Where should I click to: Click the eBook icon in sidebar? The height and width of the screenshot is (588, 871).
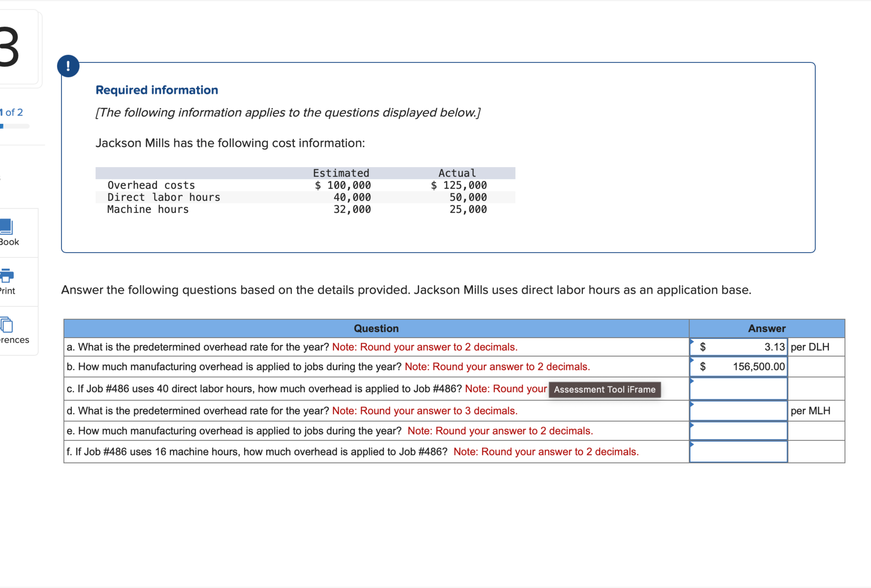click(x=6, y=227)
